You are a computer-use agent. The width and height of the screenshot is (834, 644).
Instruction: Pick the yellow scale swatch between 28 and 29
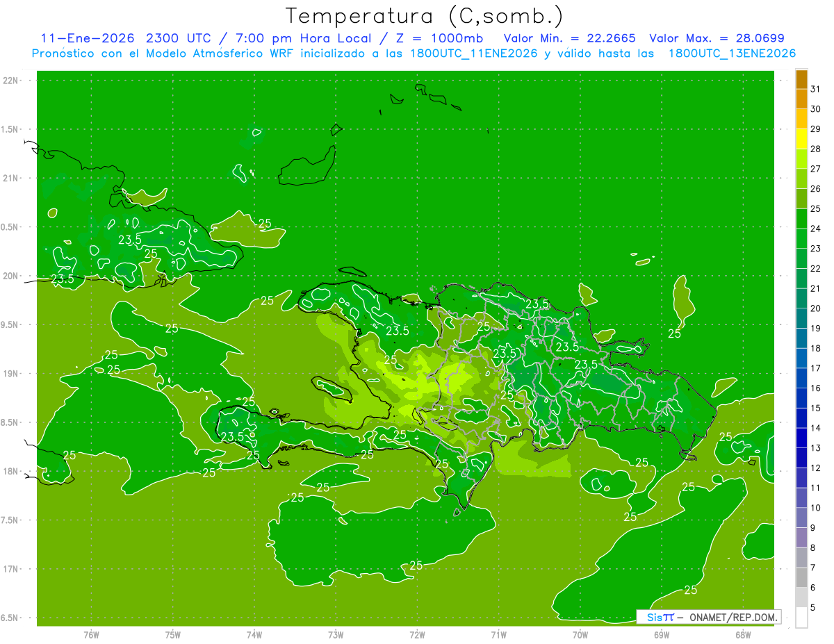coord(801,139)
